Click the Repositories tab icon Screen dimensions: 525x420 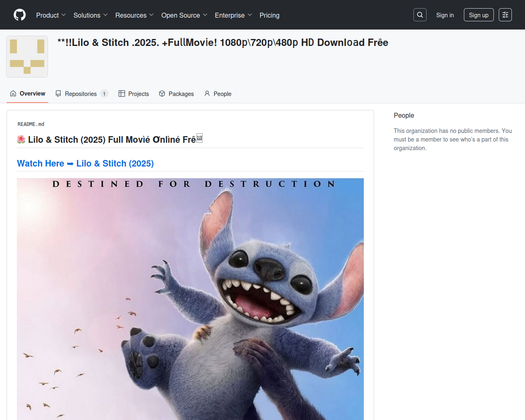click(58, 94)
